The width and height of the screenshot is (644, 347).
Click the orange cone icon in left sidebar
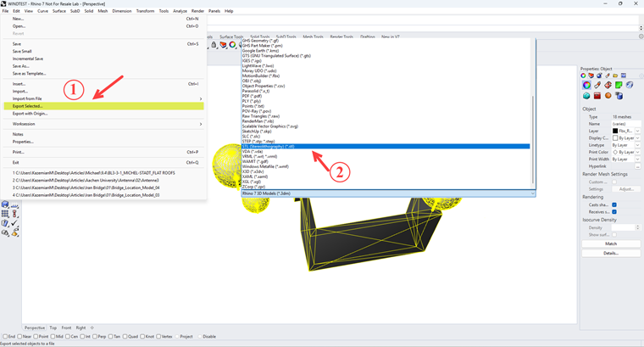pos(14,232)
